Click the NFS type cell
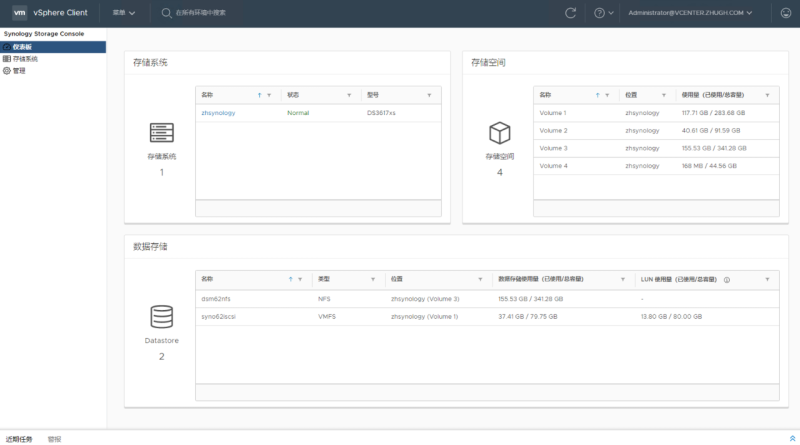 324,299
